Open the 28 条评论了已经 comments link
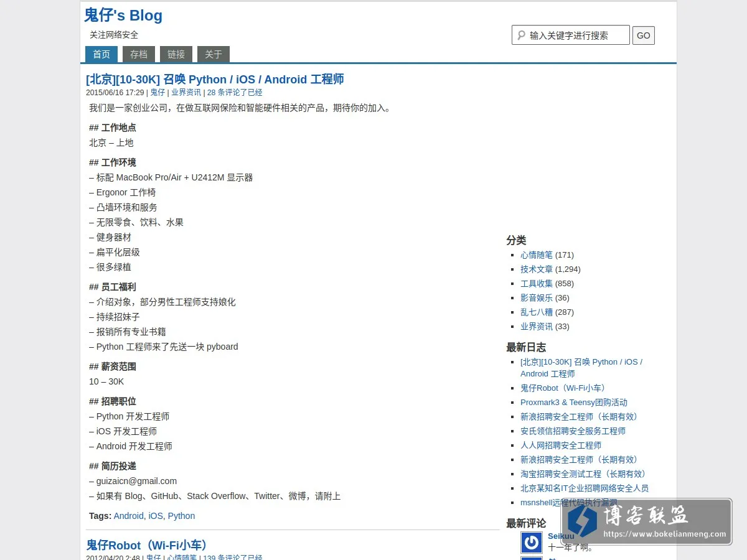747x560 pixels. pyautogui.click(x=235, y=93)
